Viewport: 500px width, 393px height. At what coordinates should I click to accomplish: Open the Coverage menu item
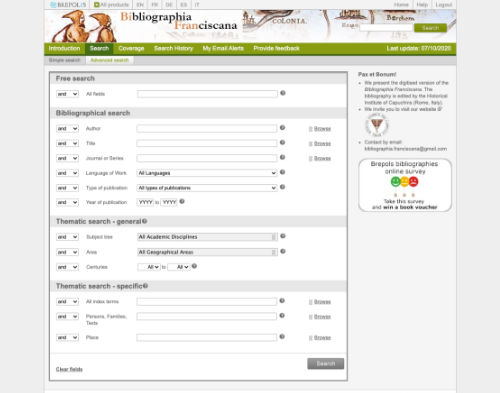point(131,49)
